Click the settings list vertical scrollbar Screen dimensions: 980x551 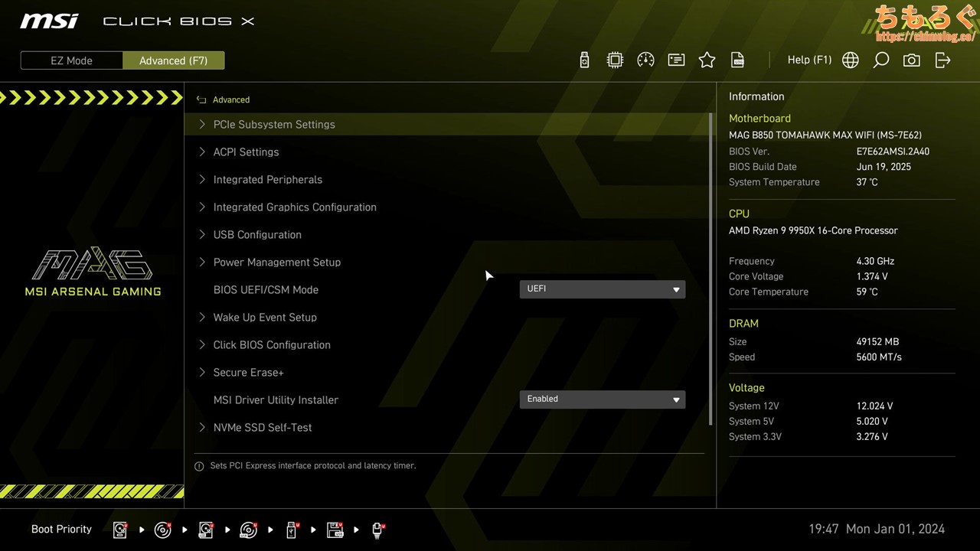coord(710,268)
